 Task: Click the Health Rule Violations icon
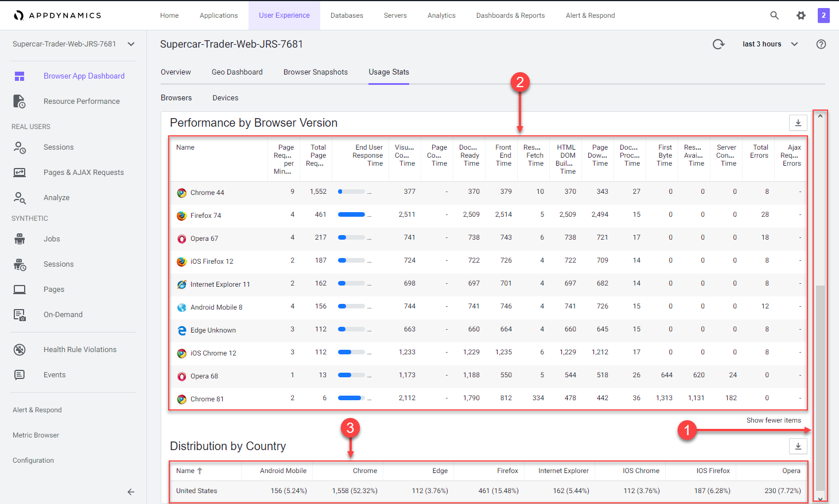[x=20, y=350]
